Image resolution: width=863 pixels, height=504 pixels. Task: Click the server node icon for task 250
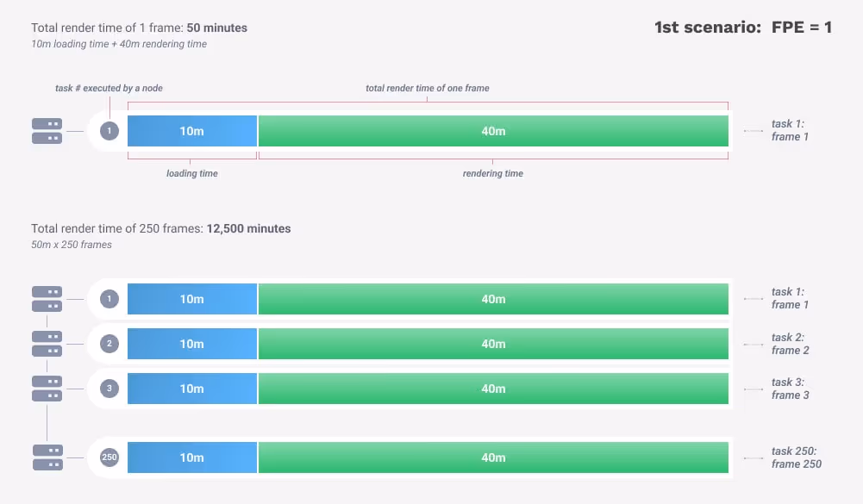(x=47, y=457)
